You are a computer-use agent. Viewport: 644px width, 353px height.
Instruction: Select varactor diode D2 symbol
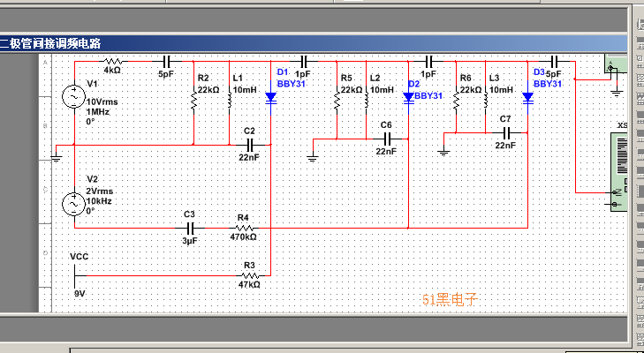(x=408, y=99)
